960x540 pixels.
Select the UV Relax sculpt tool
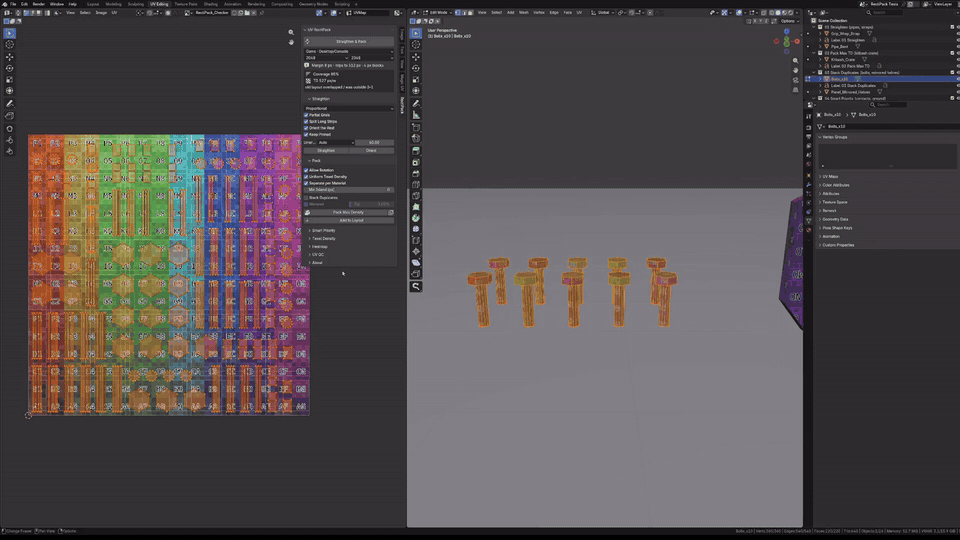pos(9,140)
